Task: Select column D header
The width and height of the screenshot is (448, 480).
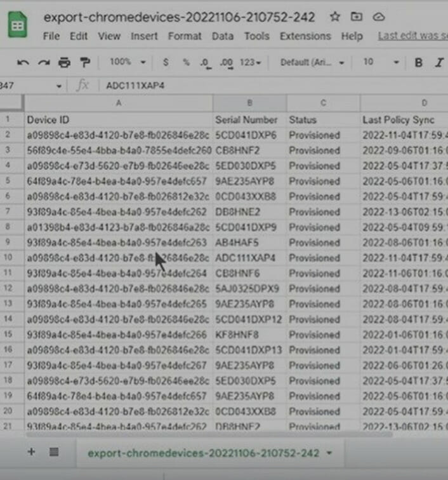Action: [x=404, y=103]
